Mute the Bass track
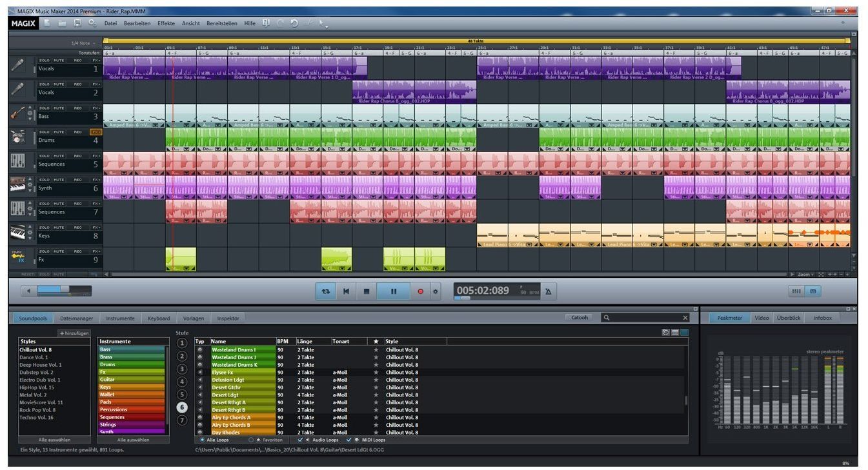The width and height of the screenshot is (868, 470). pyautogui.click(x=59, y=108)
